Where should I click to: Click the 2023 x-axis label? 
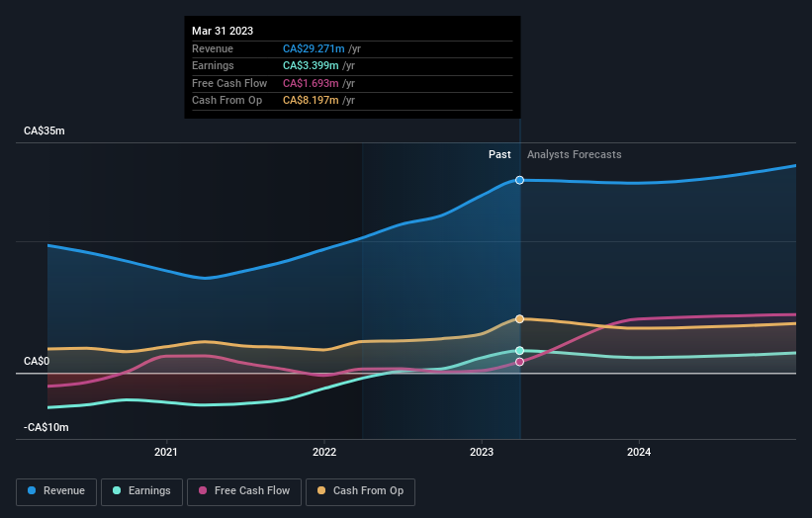(x=482, y=453)
